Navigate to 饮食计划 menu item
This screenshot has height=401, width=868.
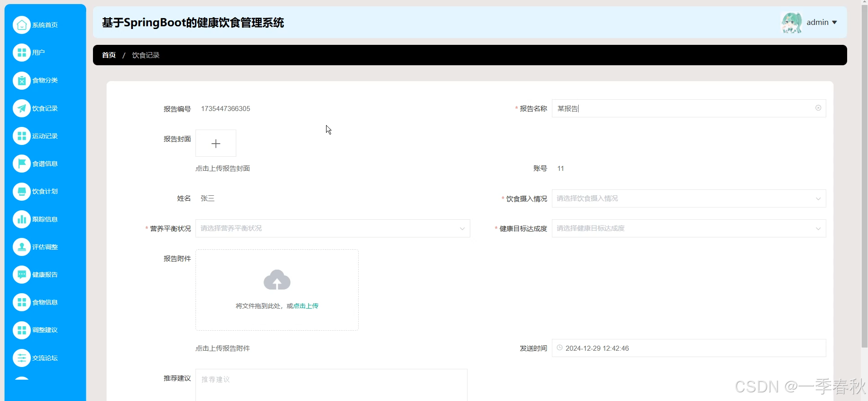[45, 192]
